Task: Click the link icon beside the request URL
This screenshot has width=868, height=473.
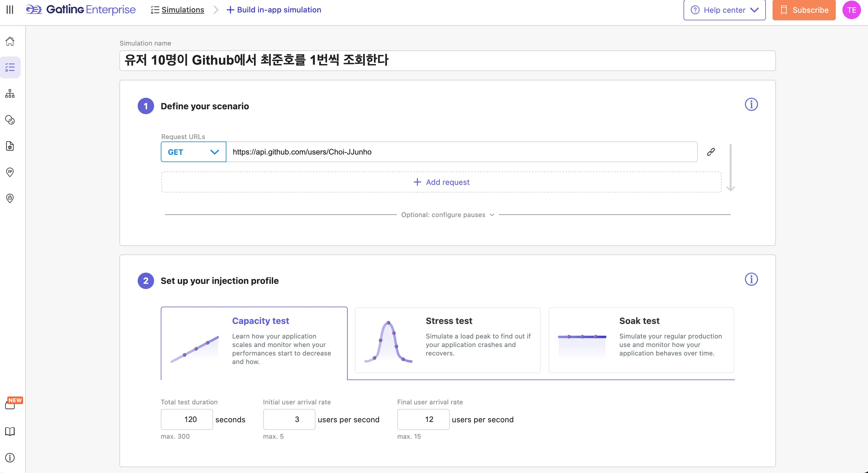Action: 711,152
